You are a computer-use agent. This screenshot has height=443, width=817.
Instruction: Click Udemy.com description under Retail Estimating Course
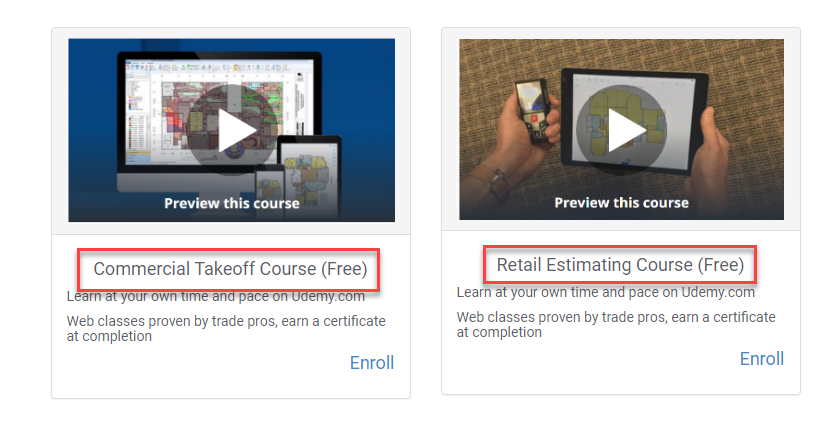tap(605, 292)
